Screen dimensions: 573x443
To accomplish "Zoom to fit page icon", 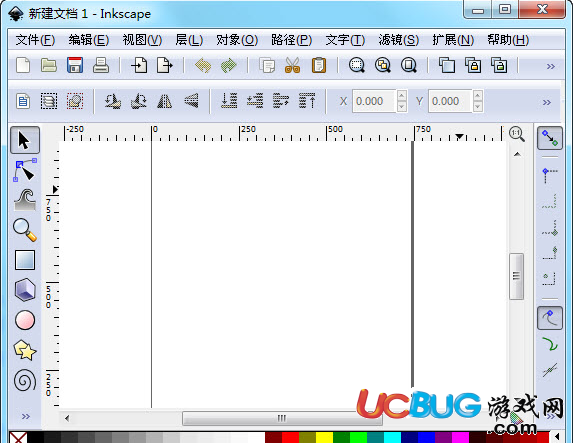I will [x=409, y=65].
